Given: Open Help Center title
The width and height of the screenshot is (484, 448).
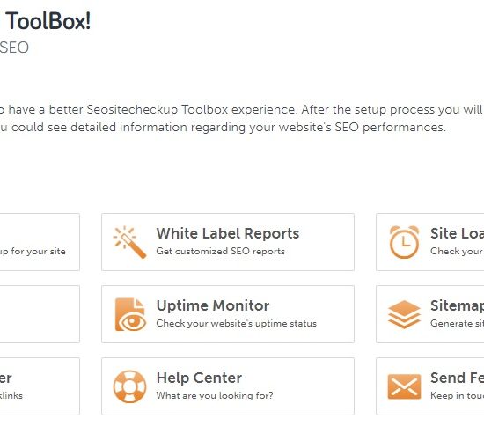Looking at the screenshot, I should 199,378.
